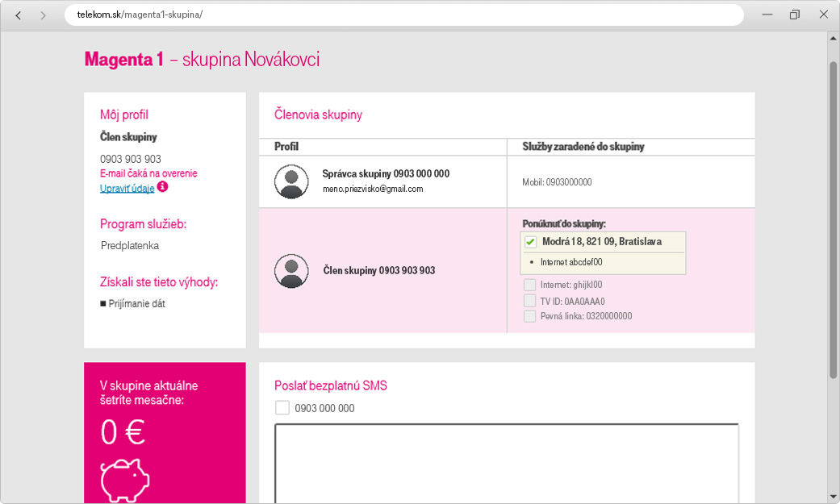Click 'Člen skupiny 0903 903 903' label
The image size is (840, 504).
(378, 270)
